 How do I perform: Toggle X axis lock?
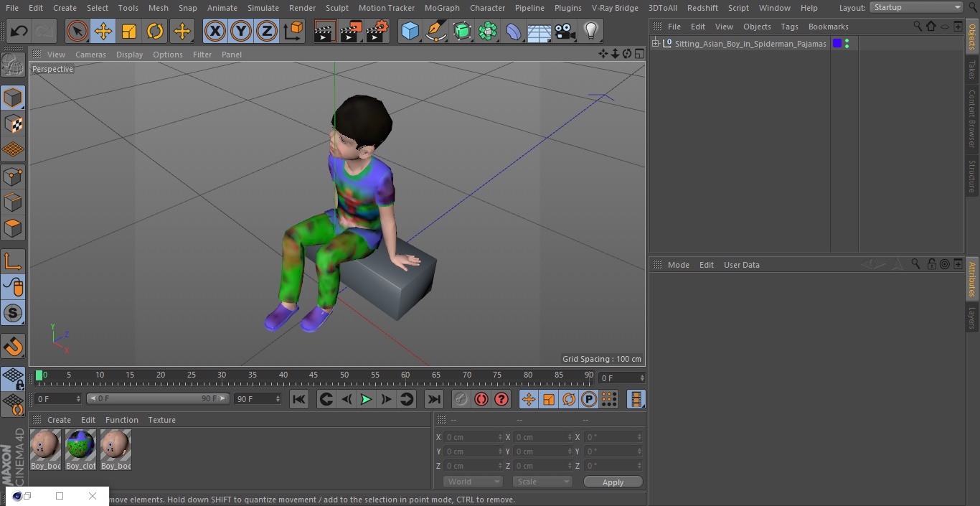215,31
